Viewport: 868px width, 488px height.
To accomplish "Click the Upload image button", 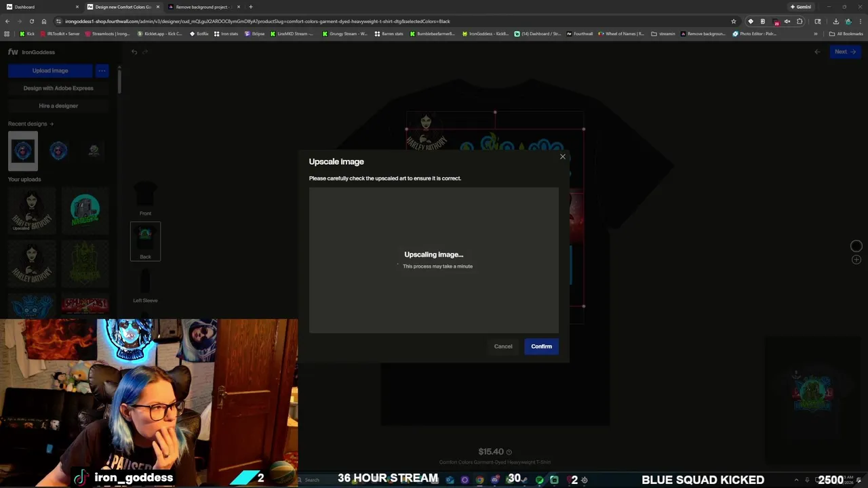I will (50, 70).
